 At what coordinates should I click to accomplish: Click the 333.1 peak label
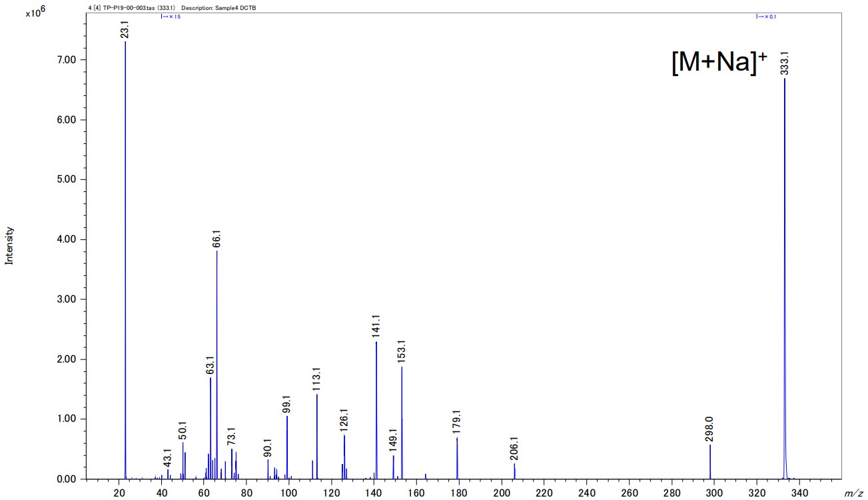point(785,63)
